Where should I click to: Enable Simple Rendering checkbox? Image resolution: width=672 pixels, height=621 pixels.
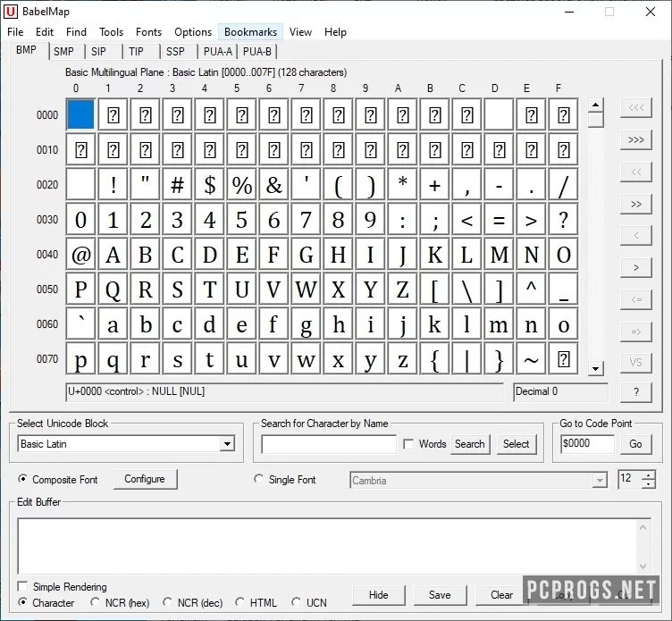coord(21,586)
